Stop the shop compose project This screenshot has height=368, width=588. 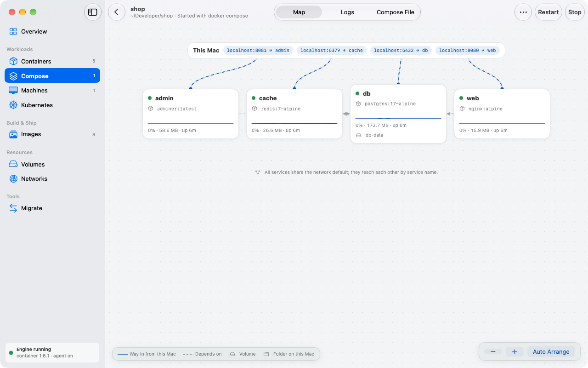tap(575, 12)
